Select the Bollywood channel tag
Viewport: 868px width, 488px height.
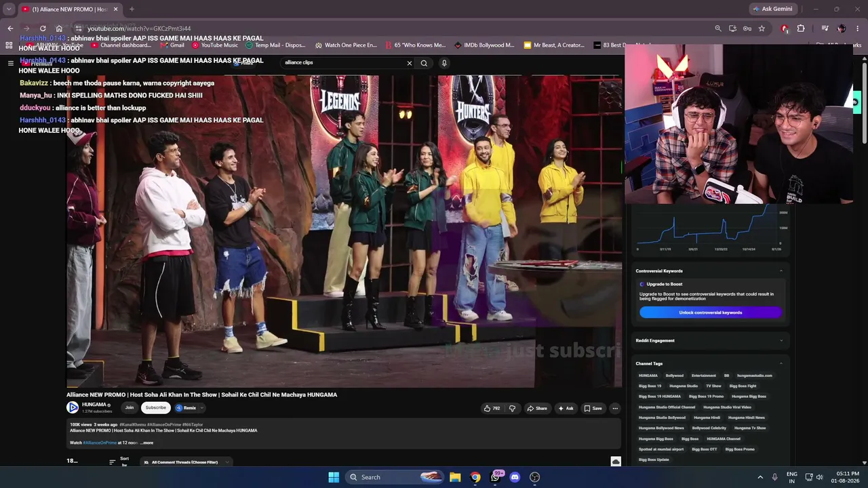[x=675, y=375]
